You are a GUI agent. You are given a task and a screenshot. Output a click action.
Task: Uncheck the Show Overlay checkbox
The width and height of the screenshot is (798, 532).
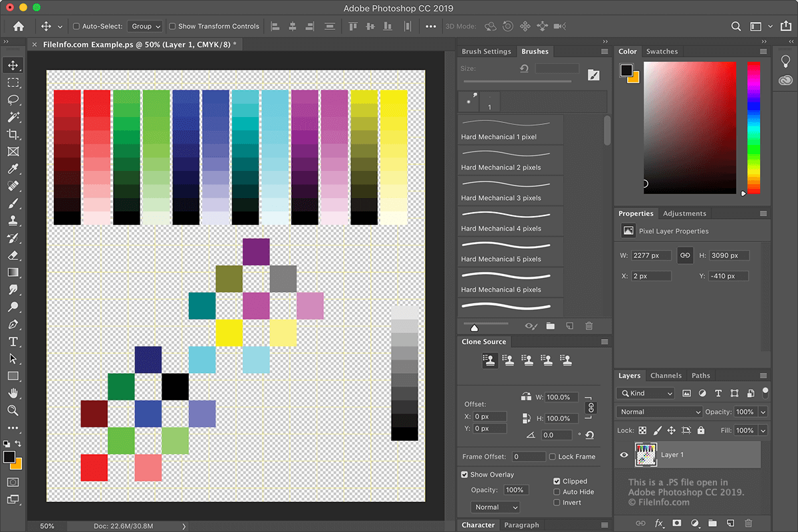[x=465, y=475]
